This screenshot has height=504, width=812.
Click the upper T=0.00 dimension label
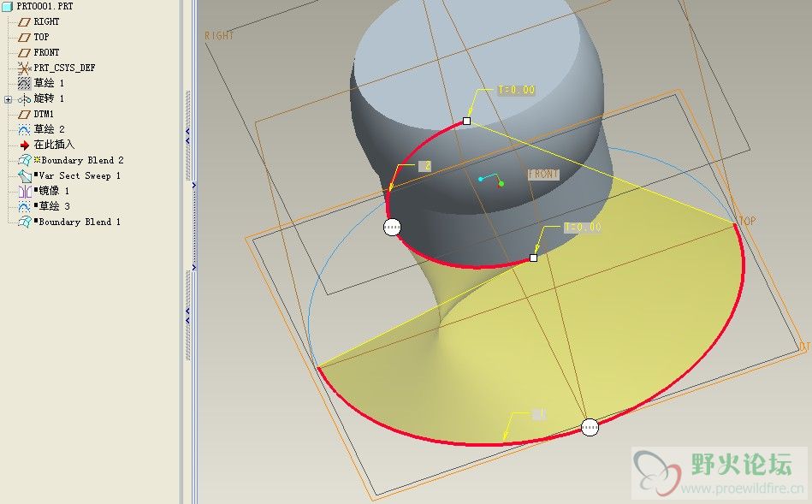[x=516, y=90]
